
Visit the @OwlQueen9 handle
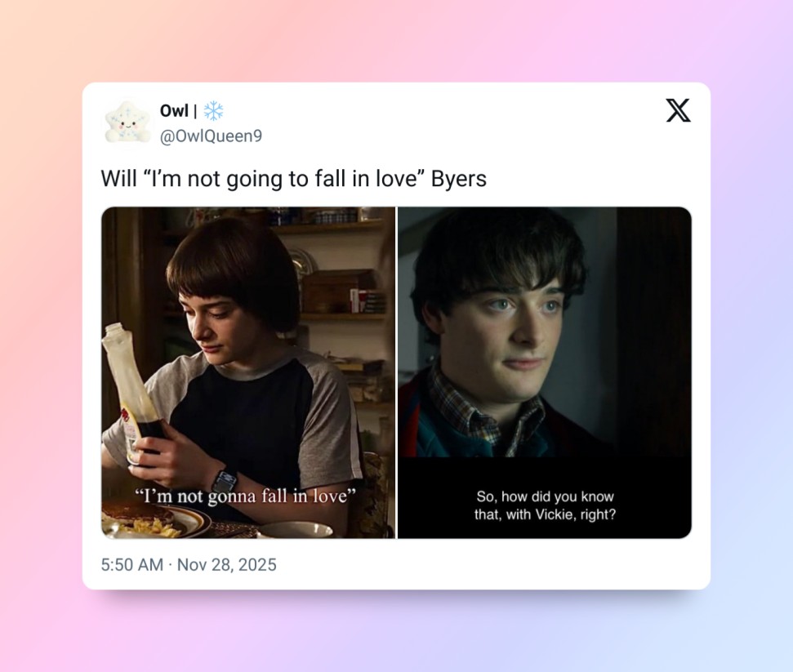point(211,136)
